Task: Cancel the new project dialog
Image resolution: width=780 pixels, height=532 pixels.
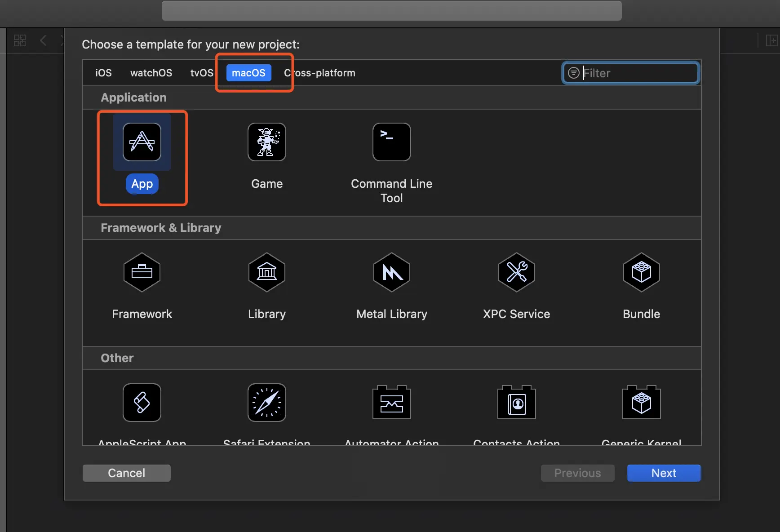Action: coord(127,473)
